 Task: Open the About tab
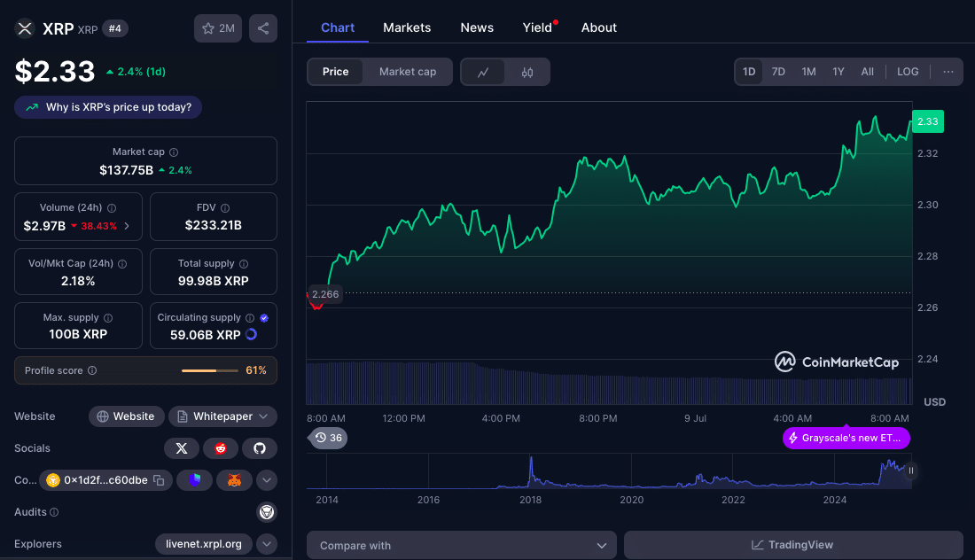599,27
